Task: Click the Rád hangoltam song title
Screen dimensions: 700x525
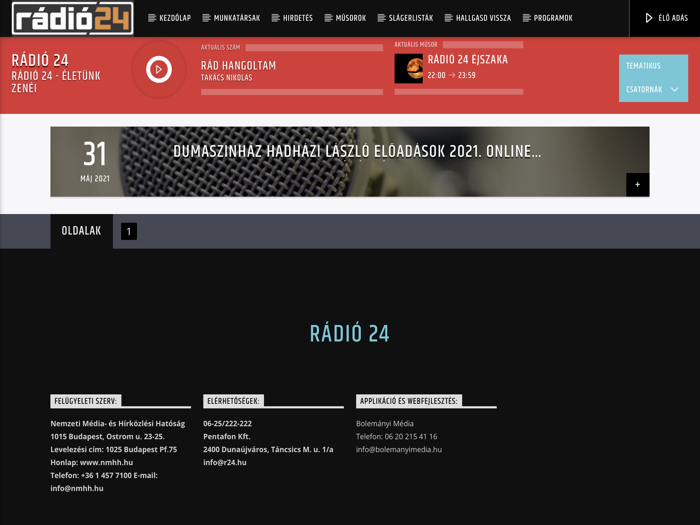Action: [238, 66]
